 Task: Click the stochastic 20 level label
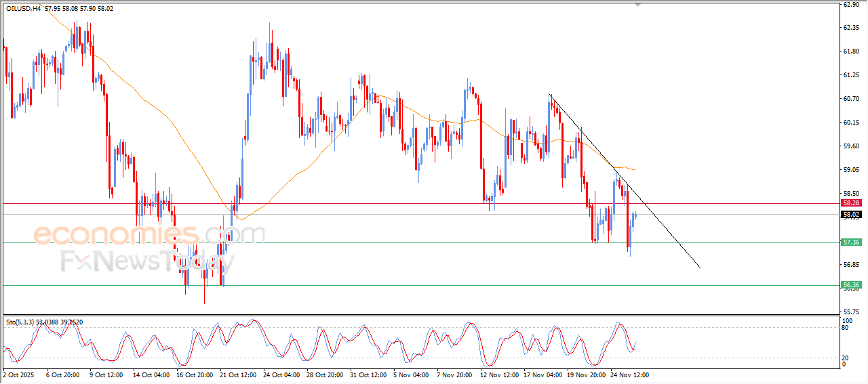(846, 358)
